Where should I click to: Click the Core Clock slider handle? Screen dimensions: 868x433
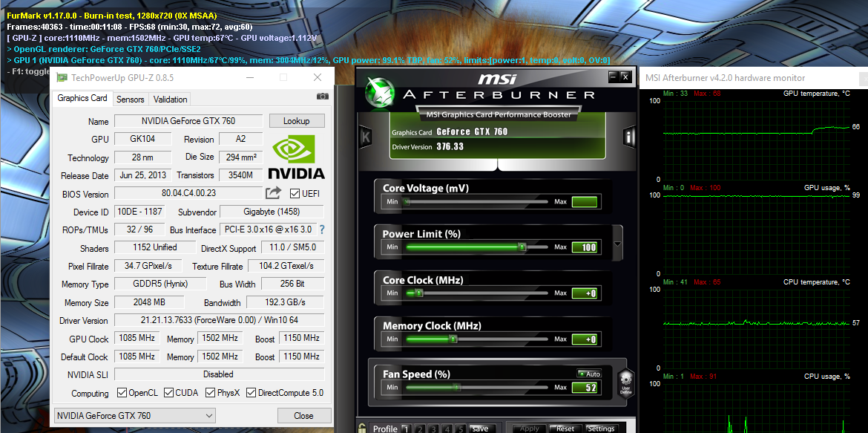[x=419, y=293]
